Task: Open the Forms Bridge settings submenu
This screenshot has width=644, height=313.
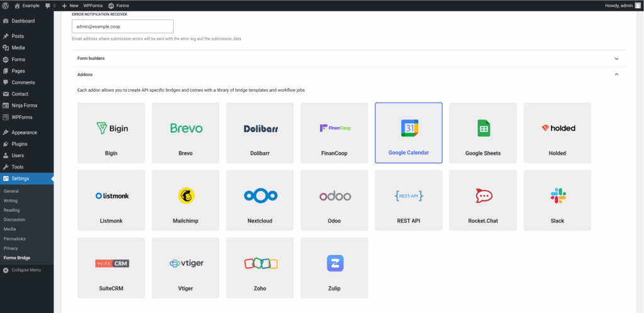Action: (16, 258)
